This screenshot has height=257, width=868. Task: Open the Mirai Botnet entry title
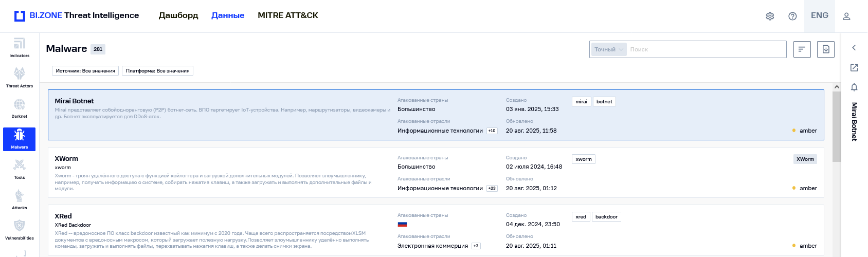[74, 101]
